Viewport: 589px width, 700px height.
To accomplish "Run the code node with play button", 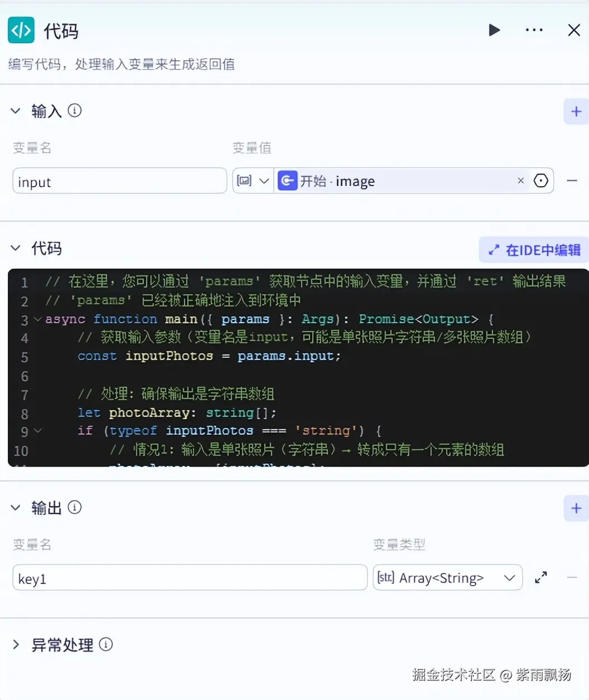I will click(494, 30).
